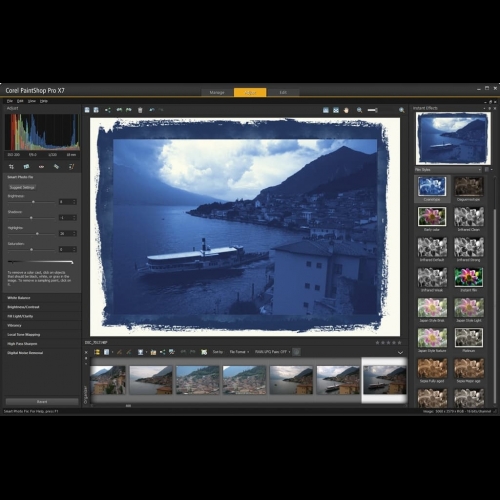500x500 pixels.
Task: Adjust the Shadows slider
Action: (x=31, y=218)
